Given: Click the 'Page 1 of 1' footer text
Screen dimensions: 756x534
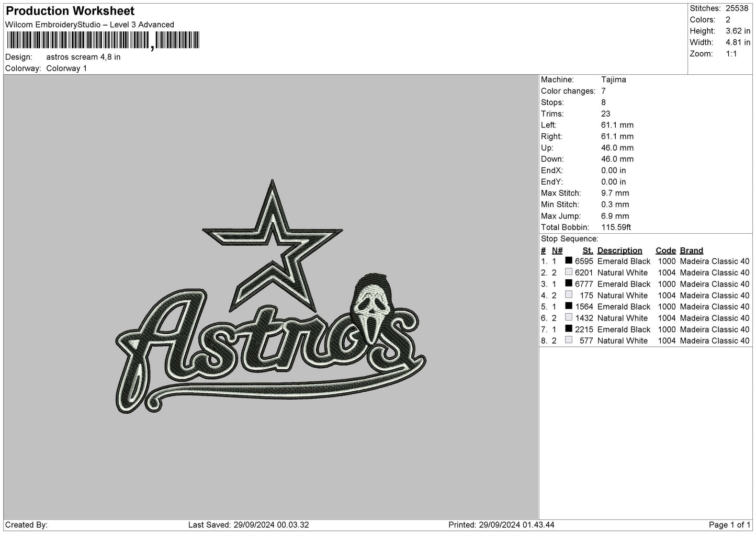Looking at the screenshot, I should (x=729, y=525).
